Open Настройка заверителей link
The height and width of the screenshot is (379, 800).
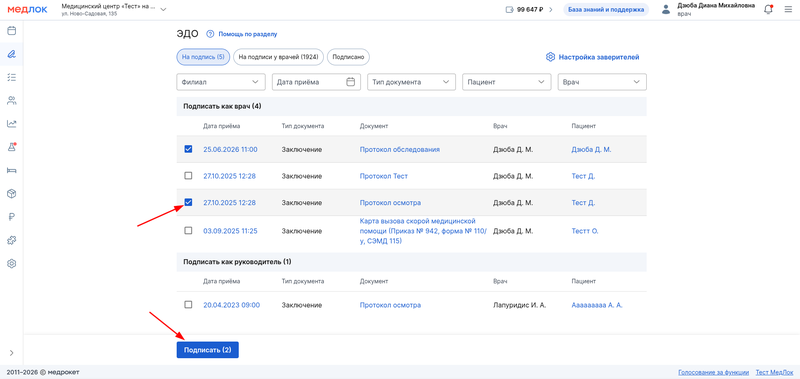coord(598,57)
